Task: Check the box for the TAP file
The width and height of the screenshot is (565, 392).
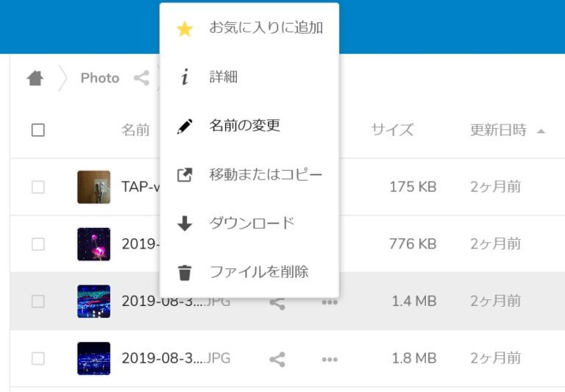Action: coord(38,187)
